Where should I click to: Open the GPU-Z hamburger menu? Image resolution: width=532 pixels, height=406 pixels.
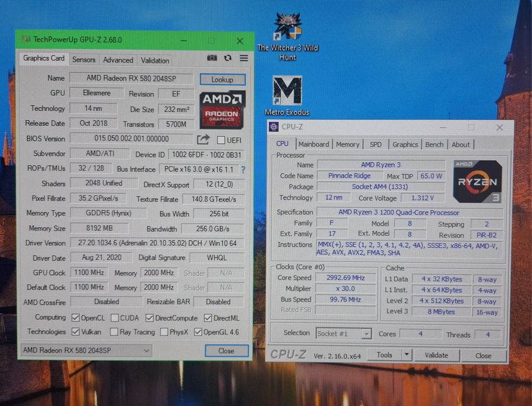pyautogui.click(x=243, y=58)
